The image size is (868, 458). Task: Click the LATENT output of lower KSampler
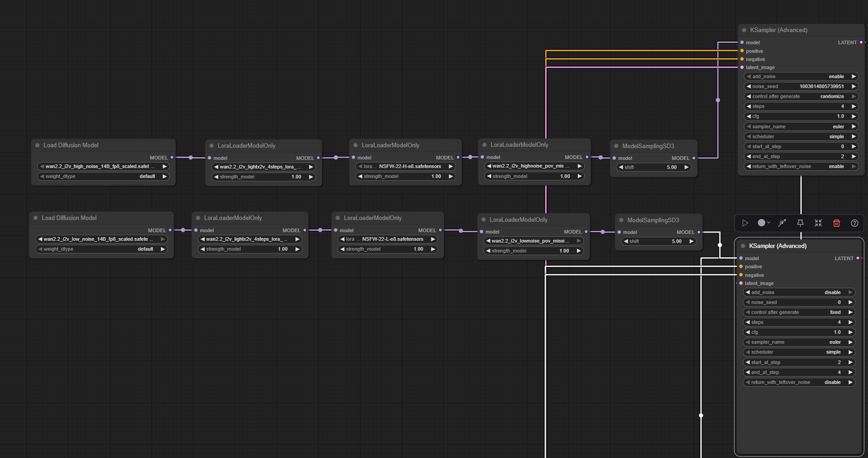point(858,258)
